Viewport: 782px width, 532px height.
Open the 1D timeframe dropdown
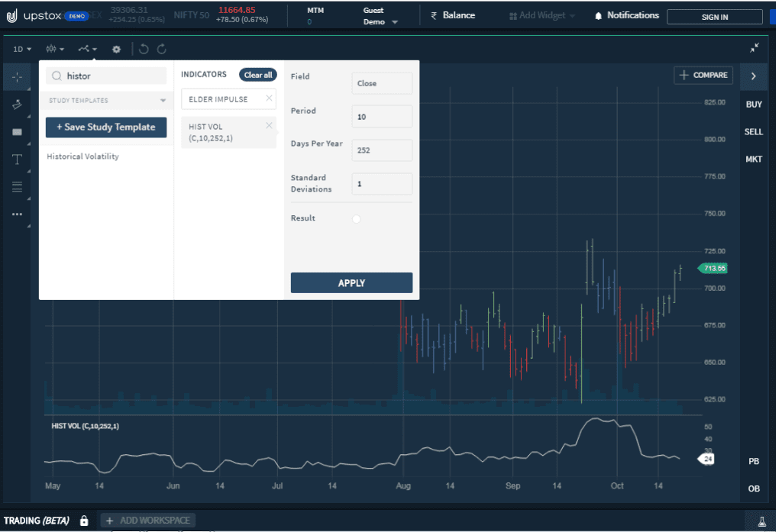pyautogui.click(x=21, y=48)
